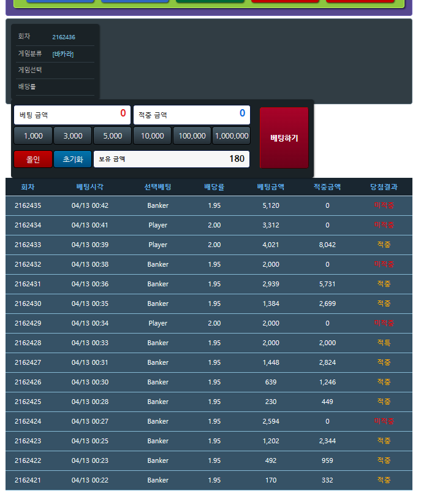
Task: Reset the bet with 초기화 button
Action: pyautogui.click(x=72, y=159)
